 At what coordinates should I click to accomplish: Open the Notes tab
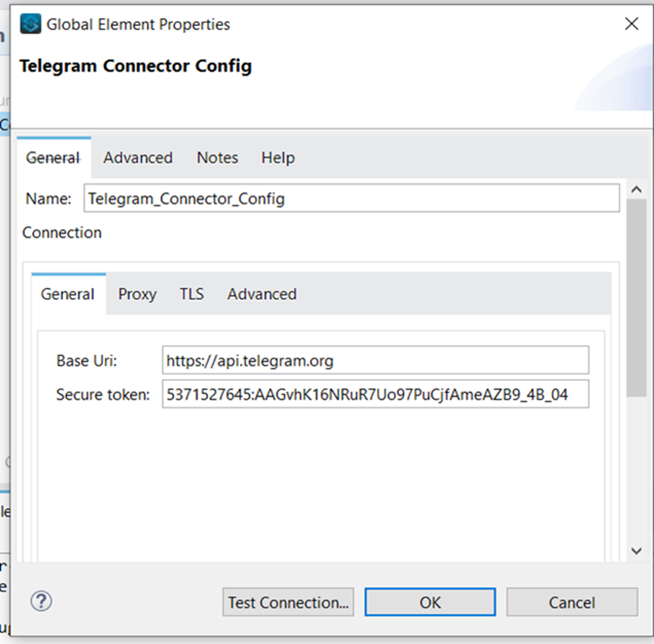coord(217,158)
